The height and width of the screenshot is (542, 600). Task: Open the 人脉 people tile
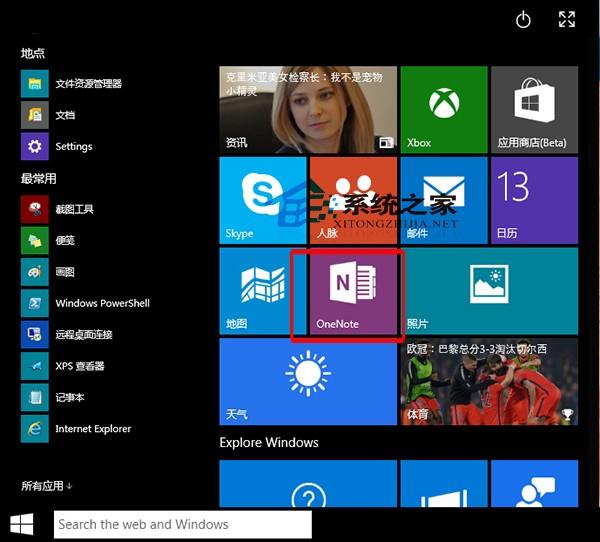click(x=353, y=200)
